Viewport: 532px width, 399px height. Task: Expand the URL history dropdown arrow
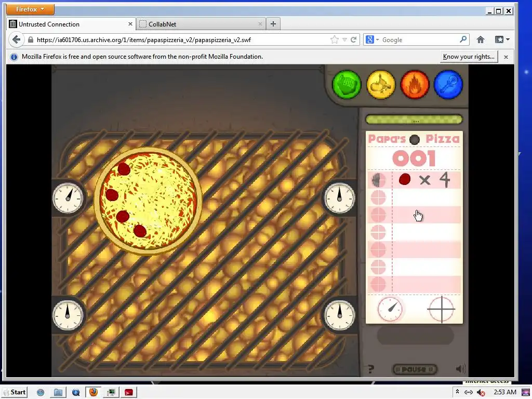344,39
